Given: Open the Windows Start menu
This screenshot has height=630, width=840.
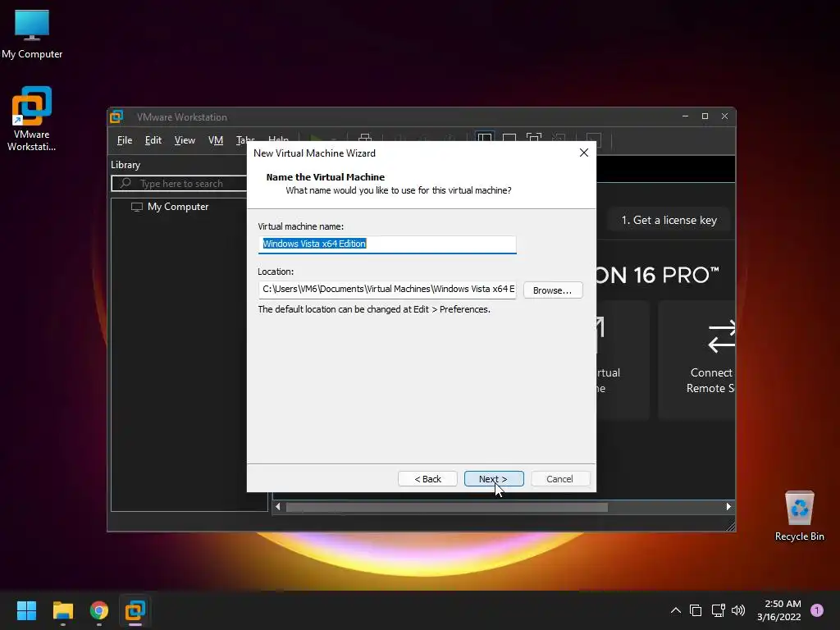Looking at the screenshot, I should (x=26, y=610).
